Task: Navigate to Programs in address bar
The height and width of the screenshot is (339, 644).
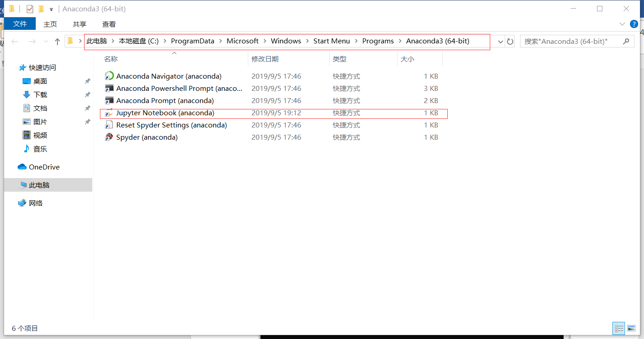Action: pyautogui.click(x=378, y=41)
